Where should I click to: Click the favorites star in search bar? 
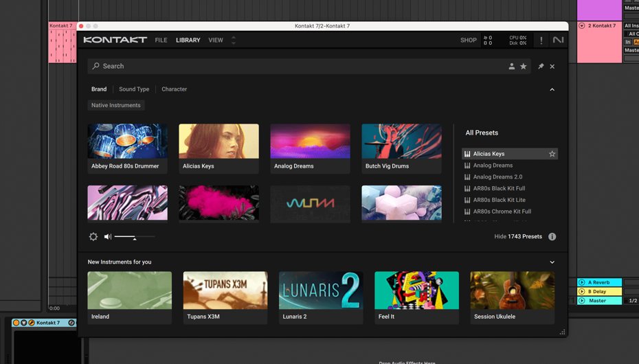coord(524,67)
